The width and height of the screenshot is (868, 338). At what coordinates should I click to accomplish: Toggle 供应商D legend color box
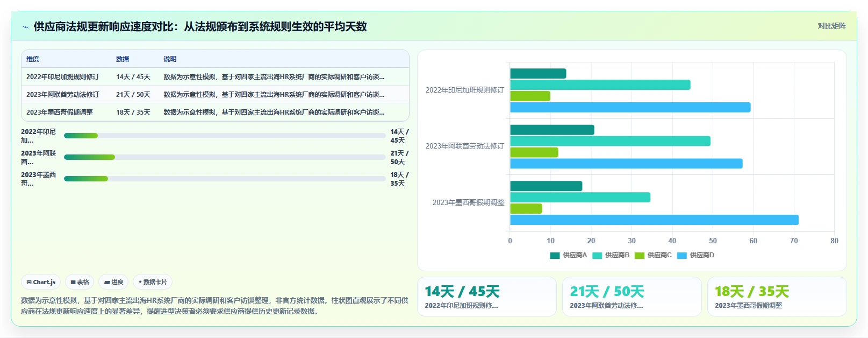click(682, 255)
